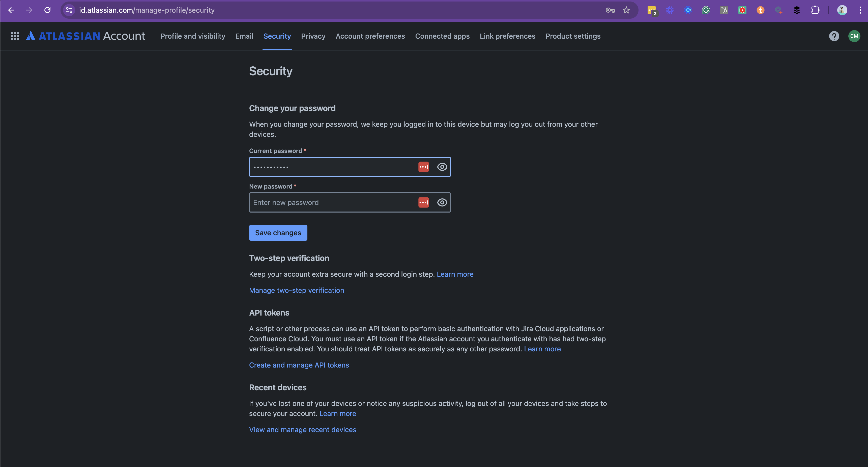The height and width of the screenshot is (467, 868).
Task: Bookmark this page with the star icon
Action: click(626, 10)
